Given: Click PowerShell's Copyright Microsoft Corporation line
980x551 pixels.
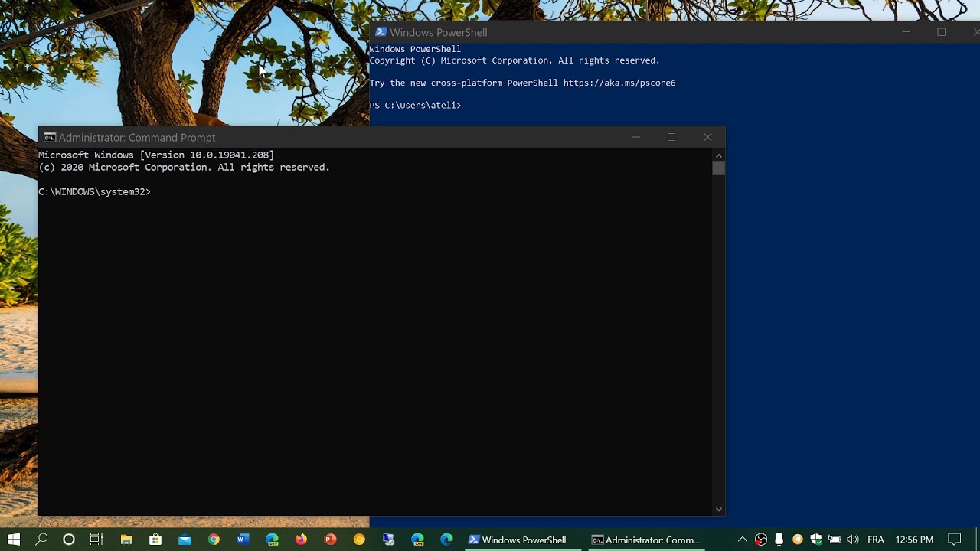Looking at the screenshot, I should click(x=514, y=60).
